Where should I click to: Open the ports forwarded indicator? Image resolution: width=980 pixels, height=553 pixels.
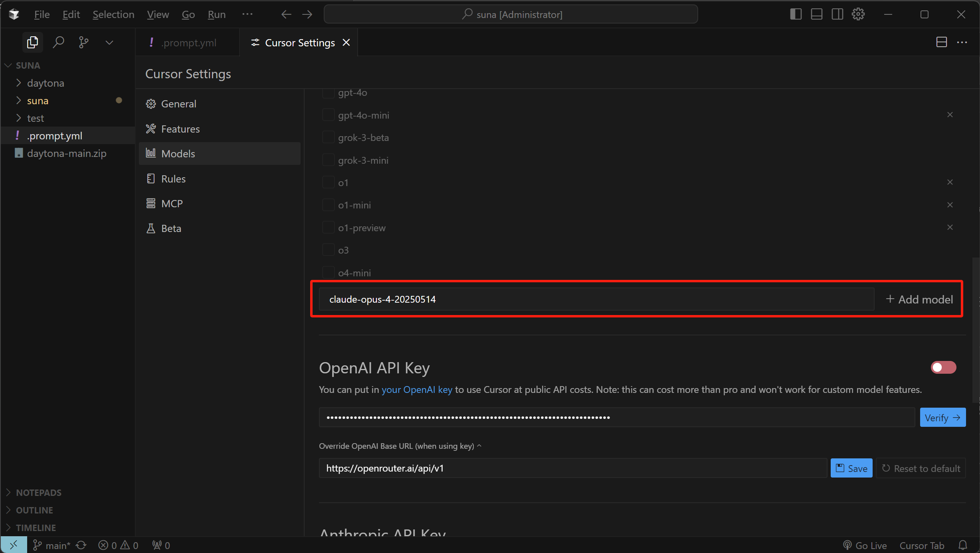[161, 545]
